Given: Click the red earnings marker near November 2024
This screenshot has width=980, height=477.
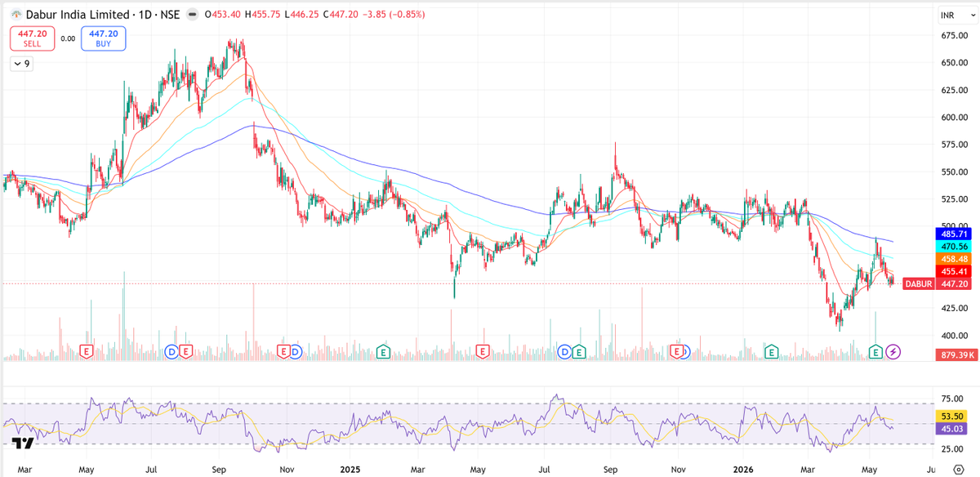Looking at the screenshot, I should point(284,352).
